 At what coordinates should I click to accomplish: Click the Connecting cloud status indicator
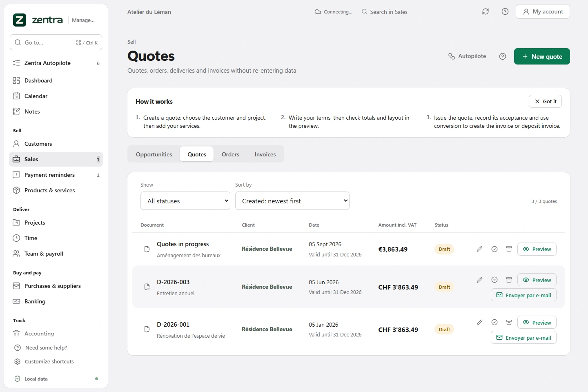pos(333,12)
